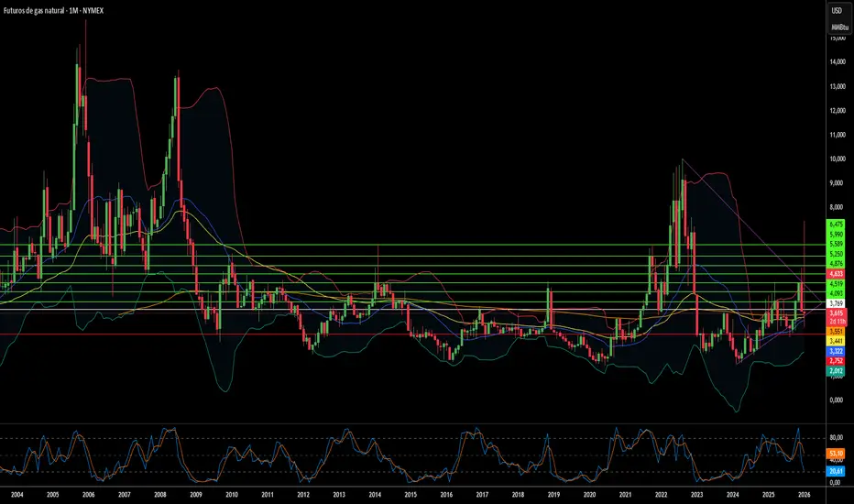Select the orange 3,551 price label
The width and height of the screenshot is (854, 504).
(x=836, y=331)
